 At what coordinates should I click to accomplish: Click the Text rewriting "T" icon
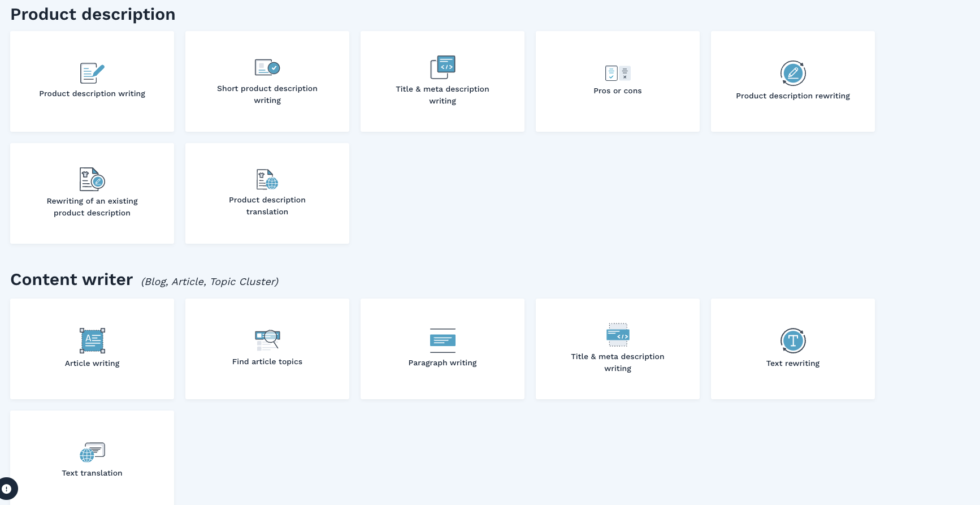[x=793, y=340]
